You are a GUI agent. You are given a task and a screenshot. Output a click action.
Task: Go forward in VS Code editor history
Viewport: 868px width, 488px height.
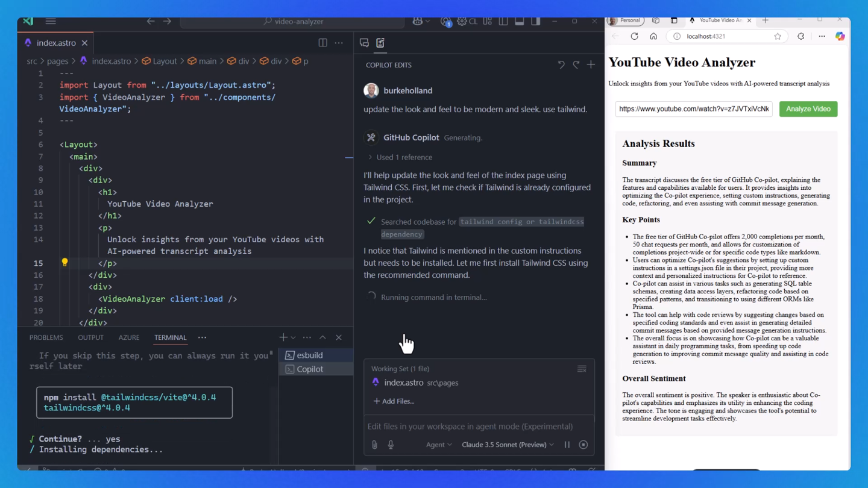tap(167, 21)
